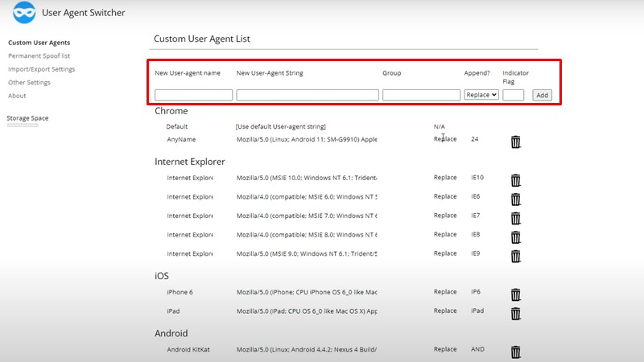Open Other Settings page

(29, 83)
